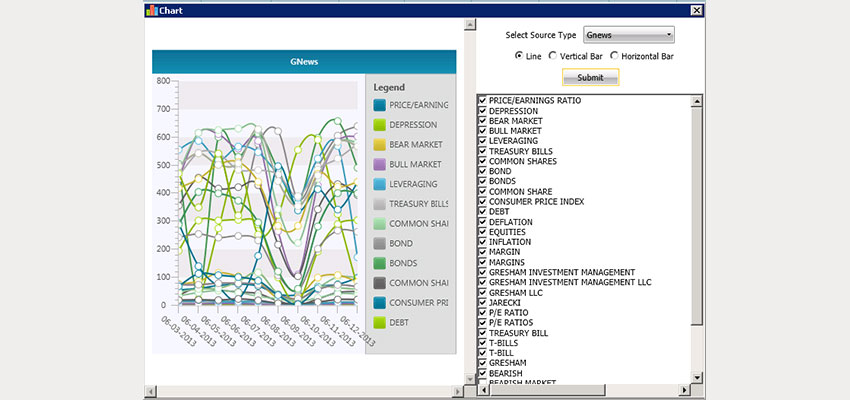The width and height of the screenshot is (850, 400).
Task: Uncheck the GRESHAM LLC checkbox
Action: [482, 293]
